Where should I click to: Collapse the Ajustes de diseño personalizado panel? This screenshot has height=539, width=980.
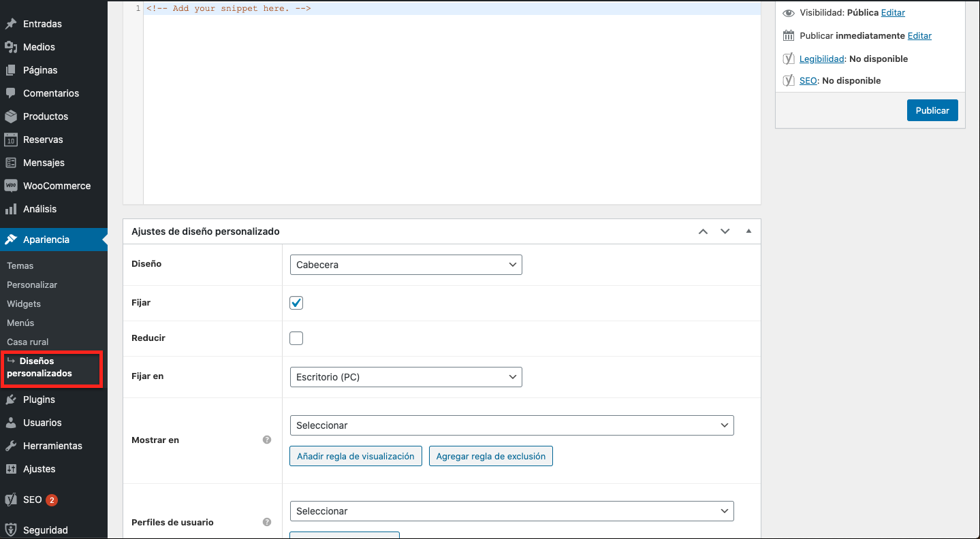coord(748,231)
